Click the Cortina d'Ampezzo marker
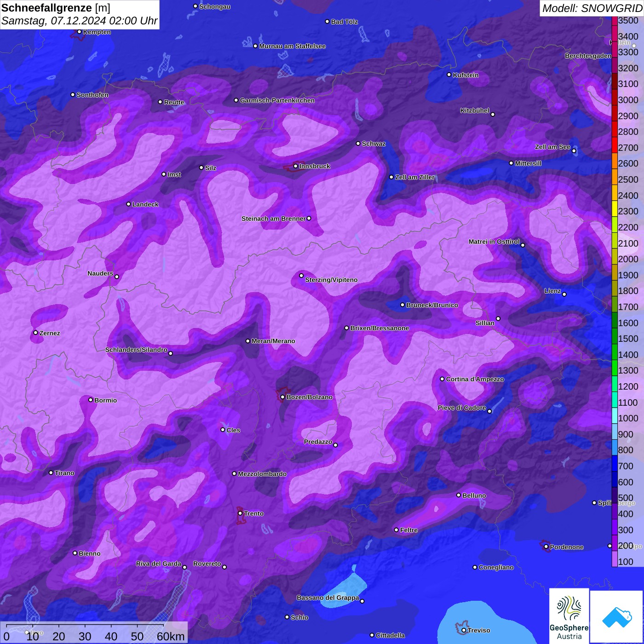Image resolution: width=644 pixels, height=644 pixels. (442, 379)
